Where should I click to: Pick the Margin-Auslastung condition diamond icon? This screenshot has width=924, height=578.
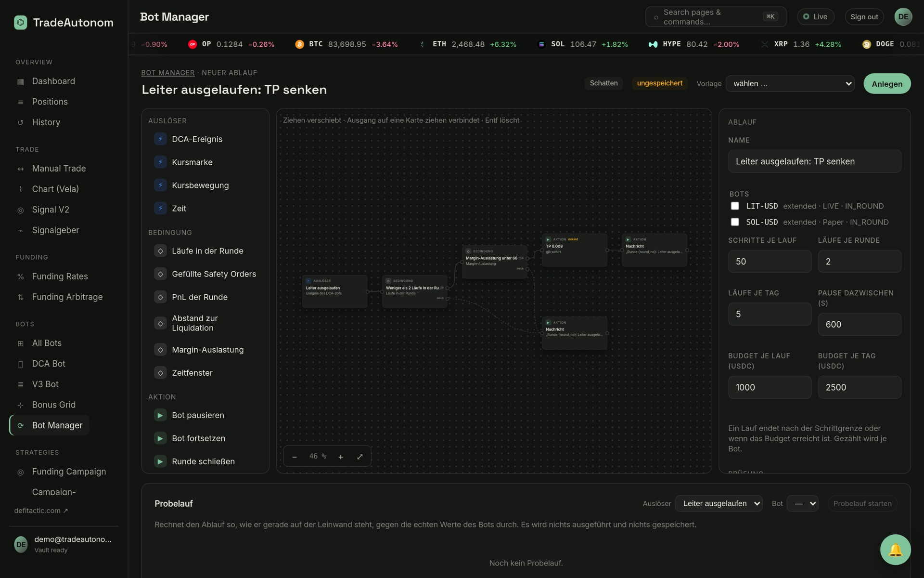(x=160, y=350)
